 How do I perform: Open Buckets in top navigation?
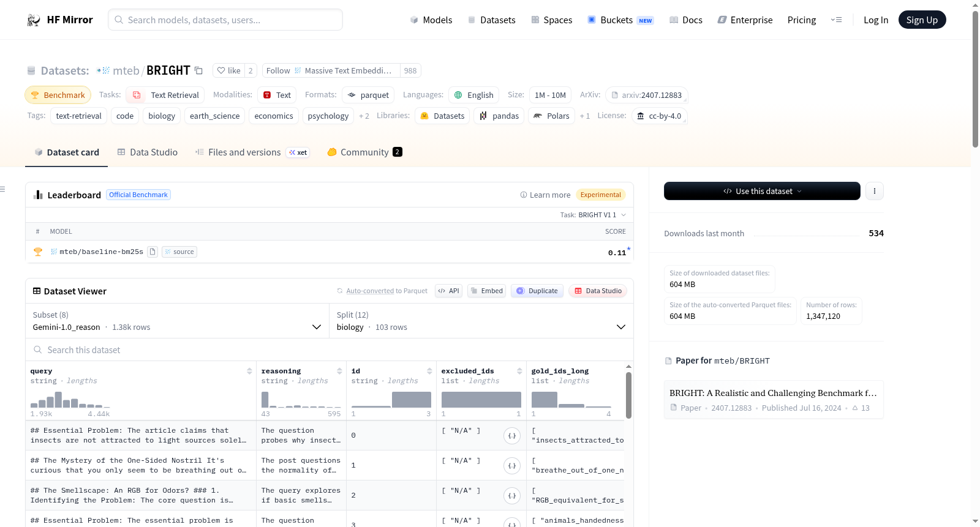tap(620, 20)
